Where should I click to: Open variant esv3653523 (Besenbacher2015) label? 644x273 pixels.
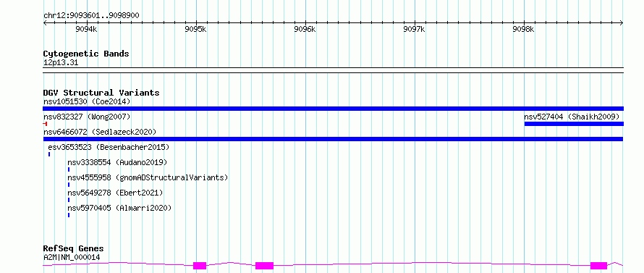pos(109,147)
